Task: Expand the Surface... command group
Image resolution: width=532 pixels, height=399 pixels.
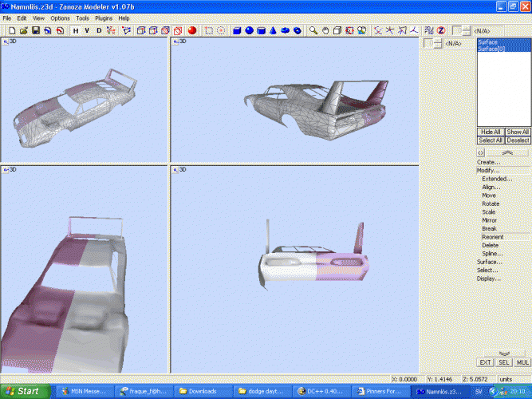Action: [489, 262]
